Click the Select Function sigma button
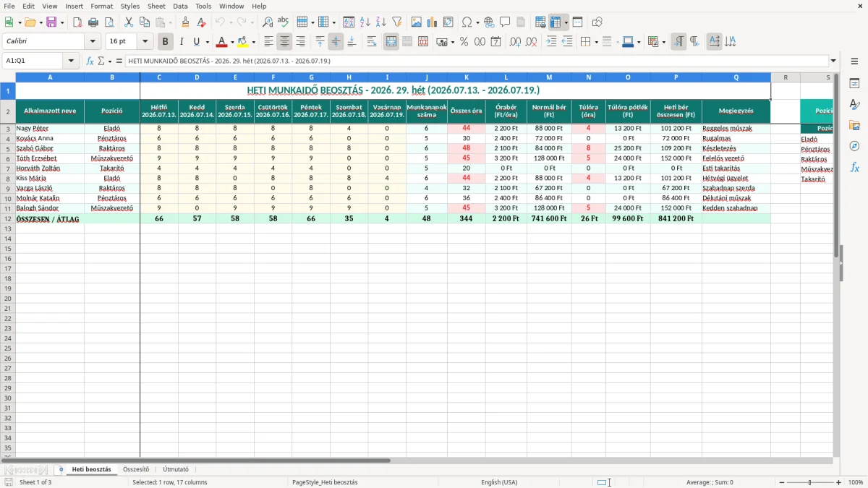This screenshot has height=488, width=868. 101,61
